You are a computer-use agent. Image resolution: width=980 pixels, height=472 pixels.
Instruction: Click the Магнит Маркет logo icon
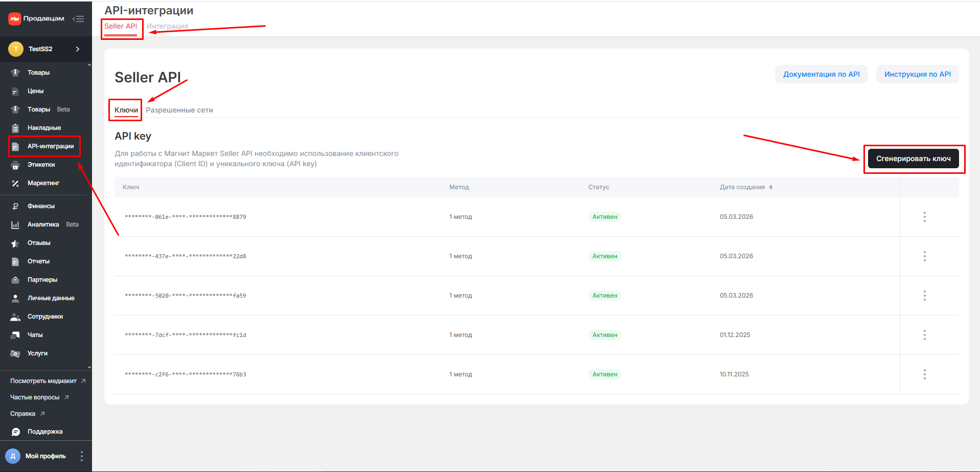tap(15, 19)
